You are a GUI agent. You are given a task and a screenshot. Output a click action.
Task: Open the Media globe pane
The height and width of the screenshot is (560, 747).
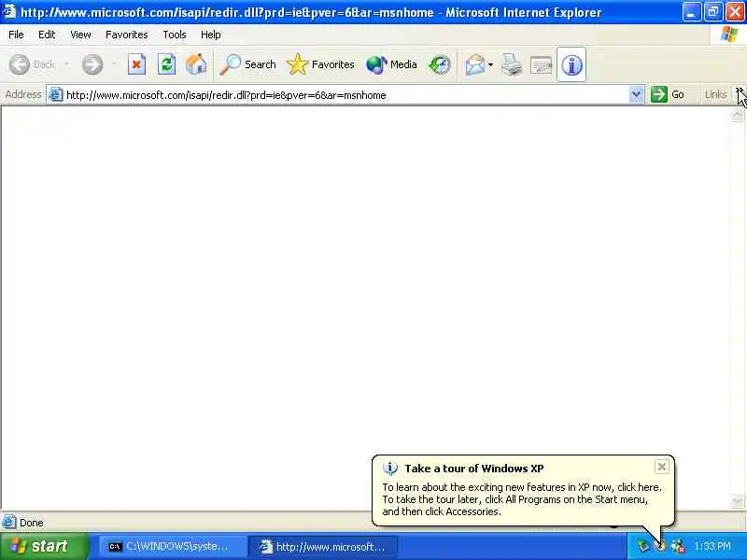click(391, 64)
